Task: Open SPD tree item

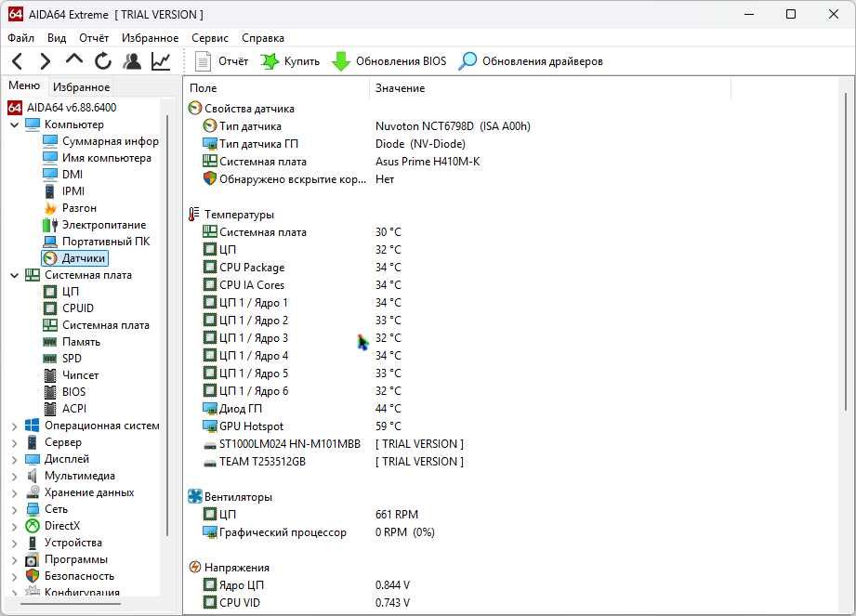Action: [62, 359]
